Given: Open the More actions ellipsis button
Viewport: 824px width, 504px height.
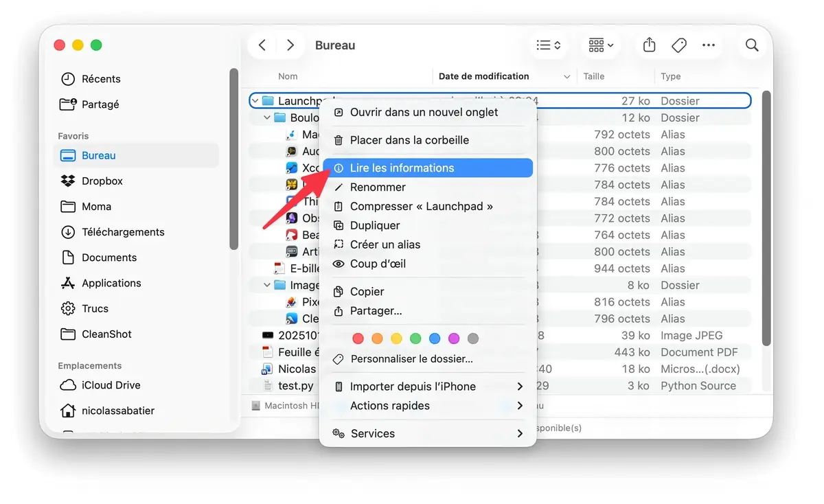Looking at the screenshot, I should [709, 45].
